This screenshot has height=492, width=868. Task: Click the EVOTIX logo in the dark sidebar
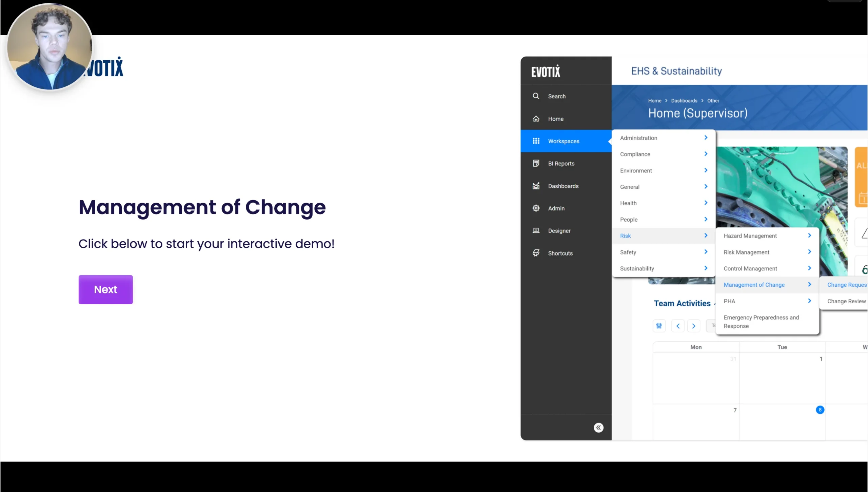(546, 71)
